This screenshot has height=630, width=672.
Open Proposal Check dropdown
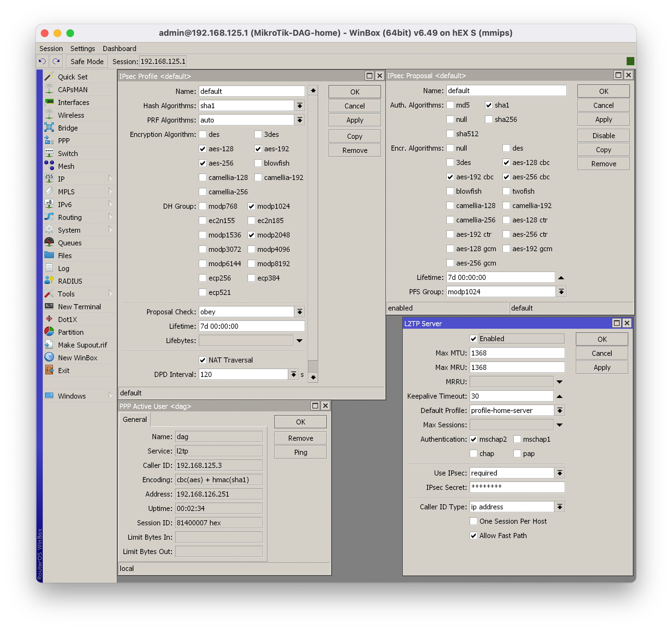[x=300, y=312]
